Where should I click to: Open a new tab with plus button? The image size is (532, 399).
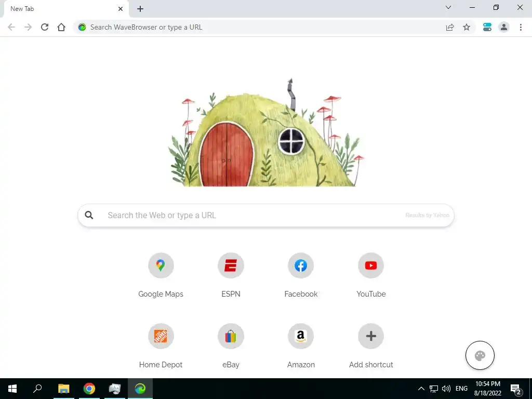pyautogui.click(x=140, y=9)
